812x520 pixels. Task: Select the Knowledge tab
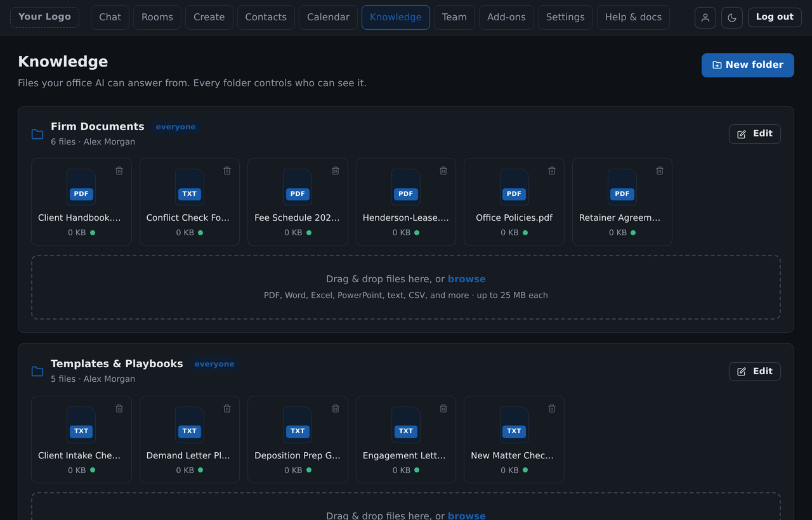pyautogui.click(x=396, y=17)
